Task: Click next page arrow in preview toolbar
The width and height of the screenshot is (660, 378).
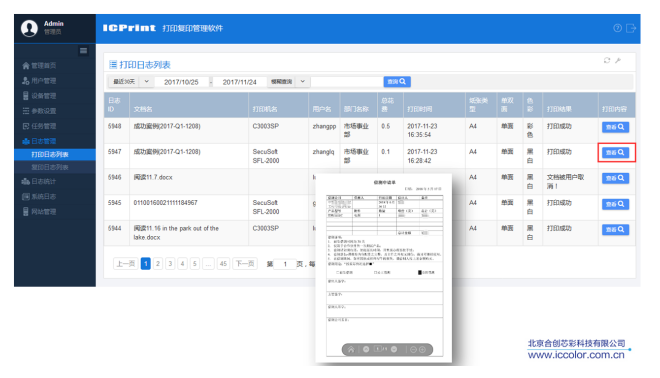Action: tap(394, 349)
